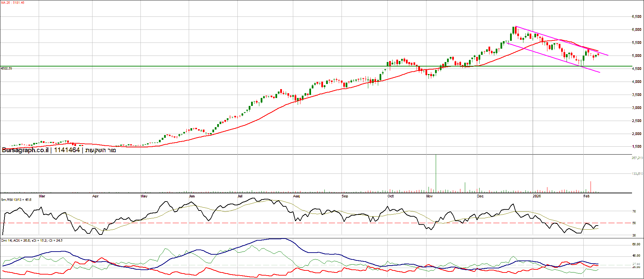
Task: Click the 1,500 price axis label
Action: [x=636, y=146]
